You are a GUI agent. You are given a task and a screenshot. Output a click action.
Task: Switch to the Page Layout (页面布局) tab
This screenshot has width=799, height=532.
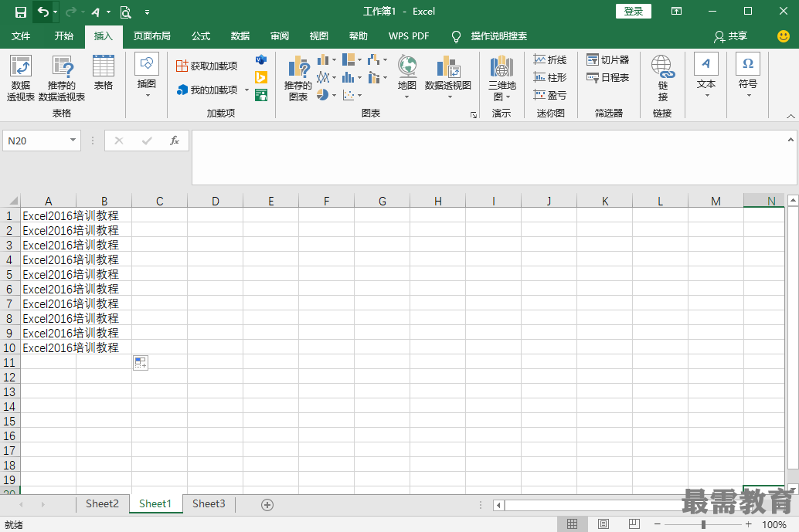click(152, 36)
